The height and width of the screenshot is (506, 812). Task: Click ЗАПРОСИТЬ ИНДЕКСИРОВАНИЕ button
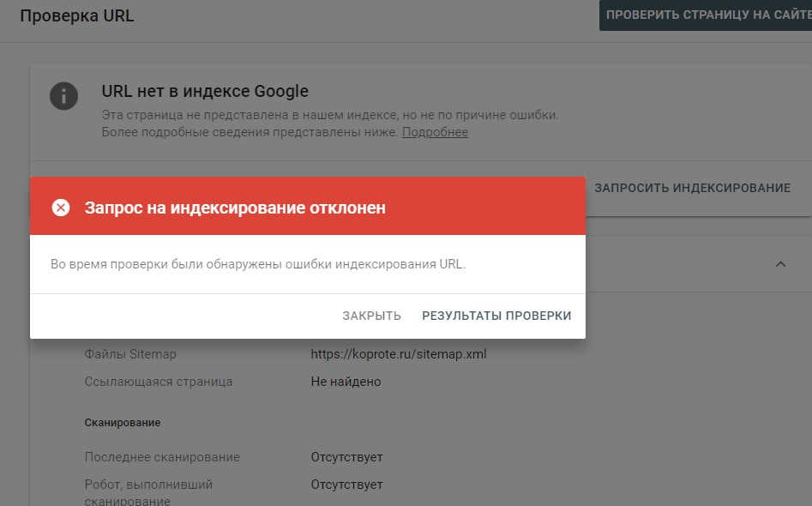click(x=692, y=188)
